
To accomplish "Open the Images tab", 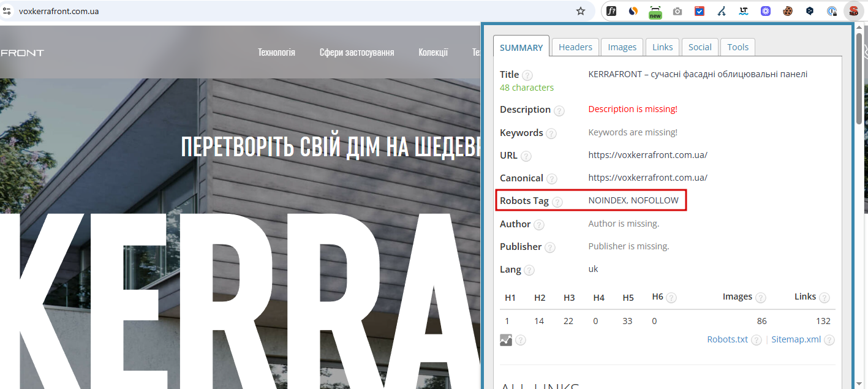I will pos(622,47).
